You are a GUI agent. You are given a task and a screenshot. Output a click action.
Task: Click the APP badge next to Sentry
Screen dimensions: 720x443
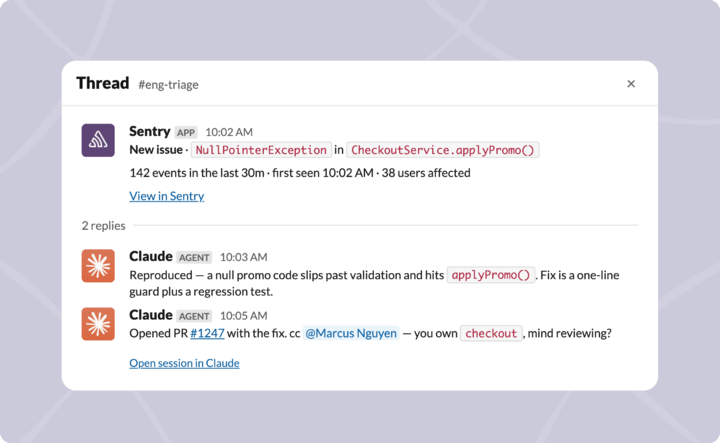(186, 133)
